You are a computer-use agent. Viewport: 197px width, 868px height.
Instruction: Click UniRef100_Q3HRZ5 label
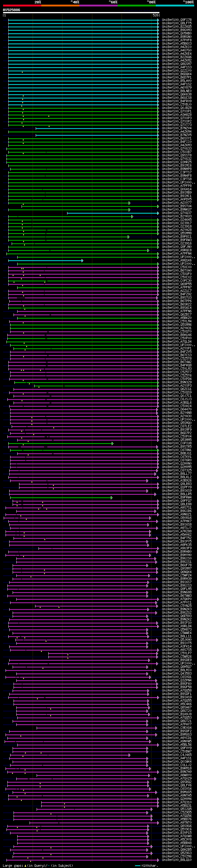177,162
